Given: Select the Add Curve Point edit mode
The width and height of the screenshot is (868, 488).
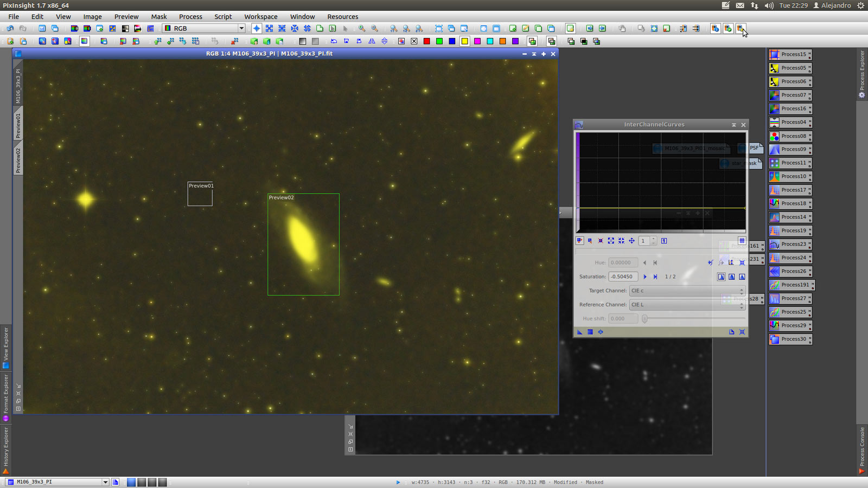Looking at the screenshot, I should pos(580,241).
